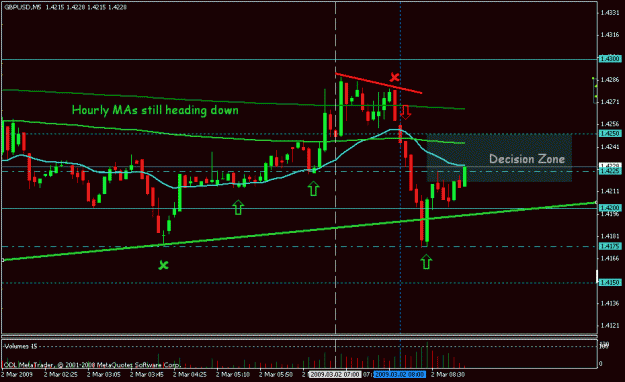Click the '2 Mar 04:25' time axis label

pos(190,375)
